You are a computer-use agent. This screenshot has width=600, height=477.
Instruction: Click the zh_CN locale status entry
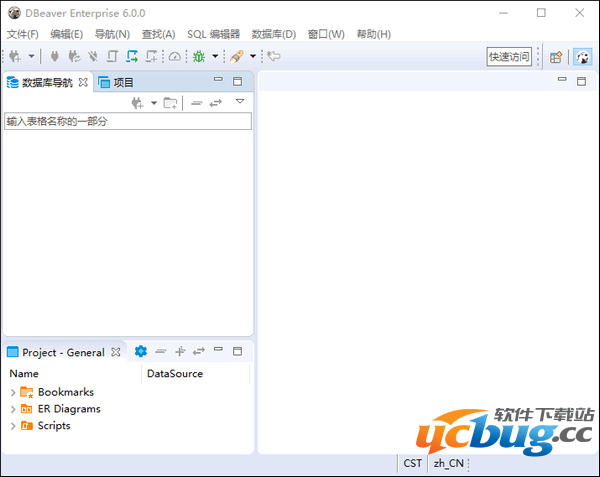[x=448, y=463]
